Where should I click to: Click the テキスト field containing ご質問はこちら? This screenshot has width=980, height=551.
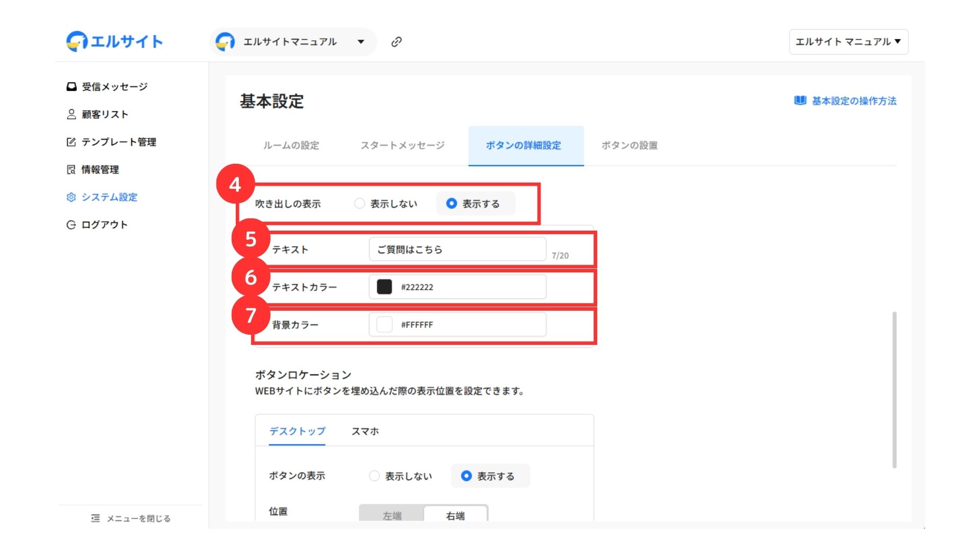pyautogui.click(x=457, y=249)
